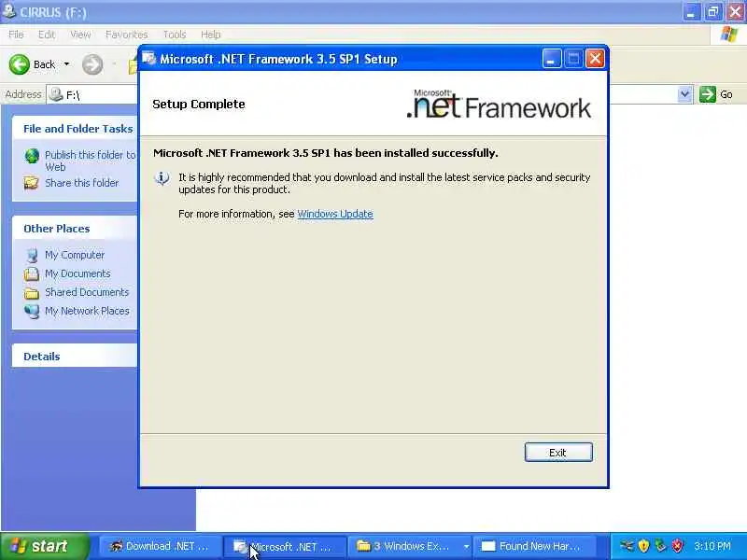Click the green Go arrow button
This screenshot has width=747, height=560.
[708, 94]
